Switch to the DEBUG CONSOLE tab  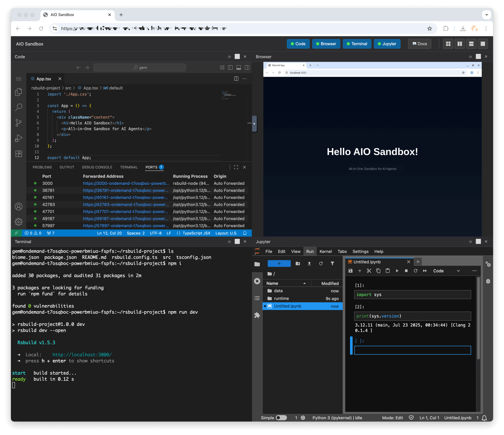click(x=97, y=167)
